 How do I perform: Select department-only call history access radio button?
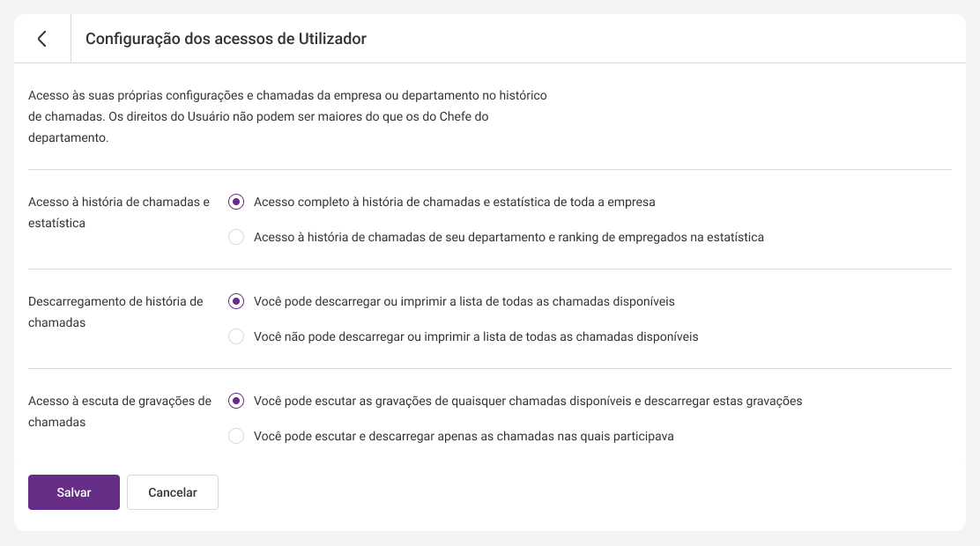click(236, 237)
